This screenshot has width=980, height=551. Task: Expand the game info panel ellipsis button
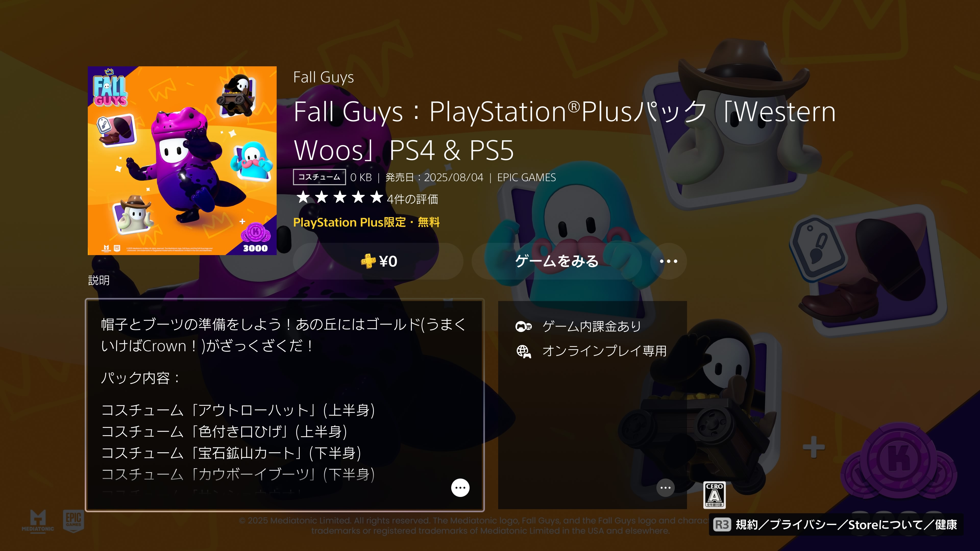click(x=665, y=488)
